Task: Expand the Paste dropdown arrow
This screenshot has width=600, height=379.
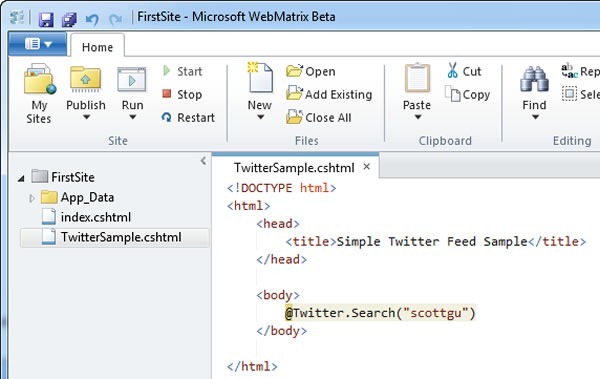Action: point(418,118)
